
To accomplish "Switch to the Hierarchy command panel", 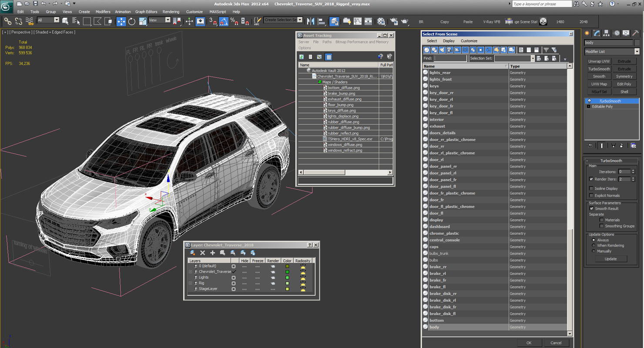I will (607, 33).
